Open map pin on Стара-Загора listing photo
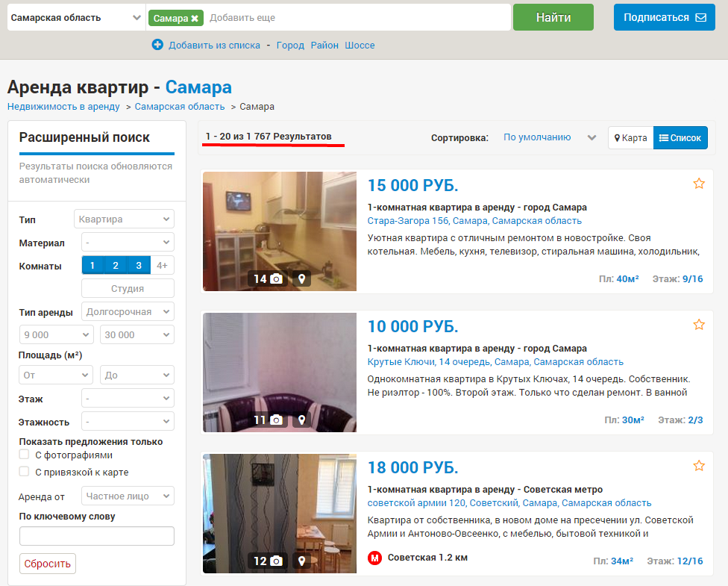 (301, 279)
